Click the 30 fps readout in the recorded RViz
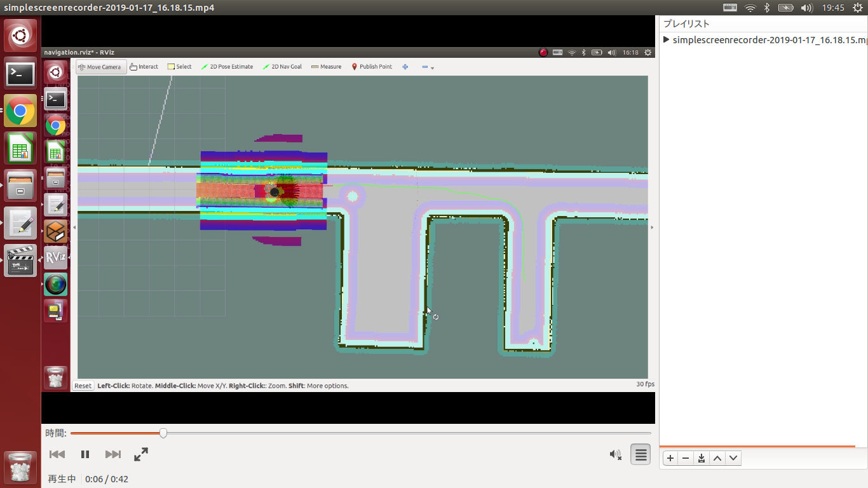The image size is (868, 488). (x=646, y=384)
